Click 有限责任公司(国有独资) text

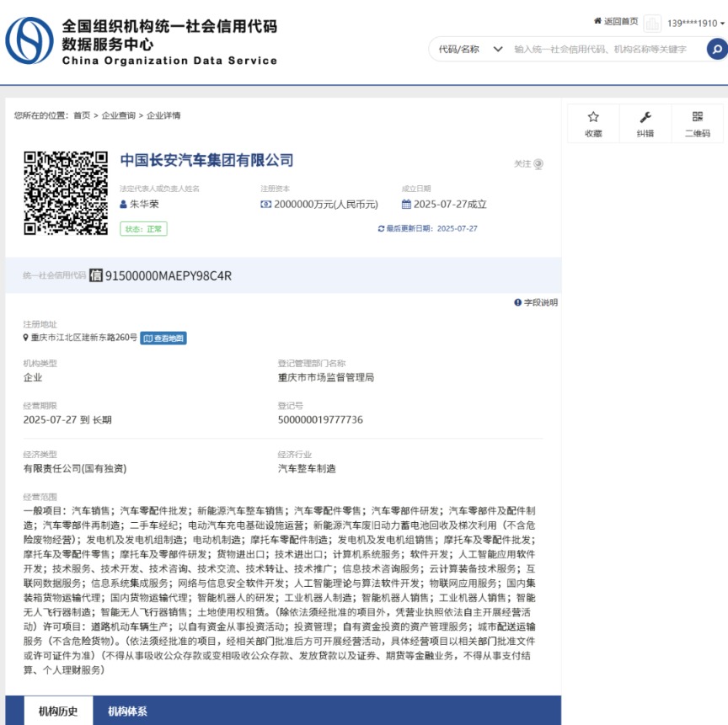click(x=75, y=468)
